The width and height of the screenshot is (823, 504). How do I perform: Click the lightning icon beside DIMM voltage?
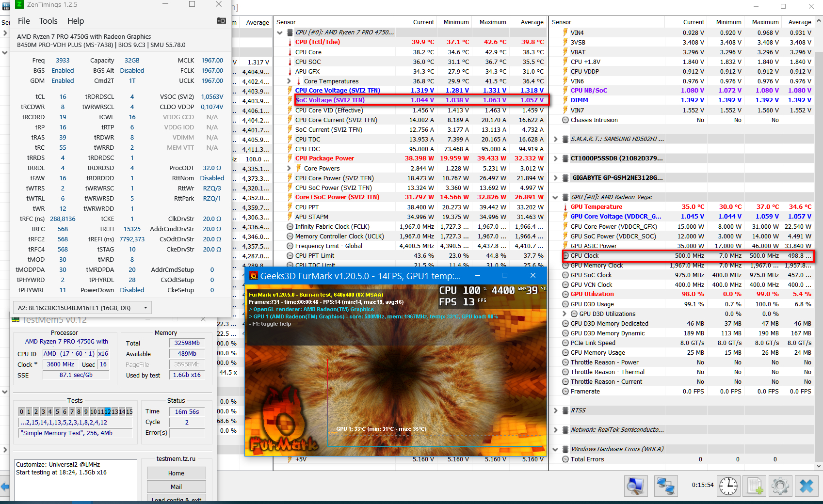pyautogui.click(x=565, y=100)
